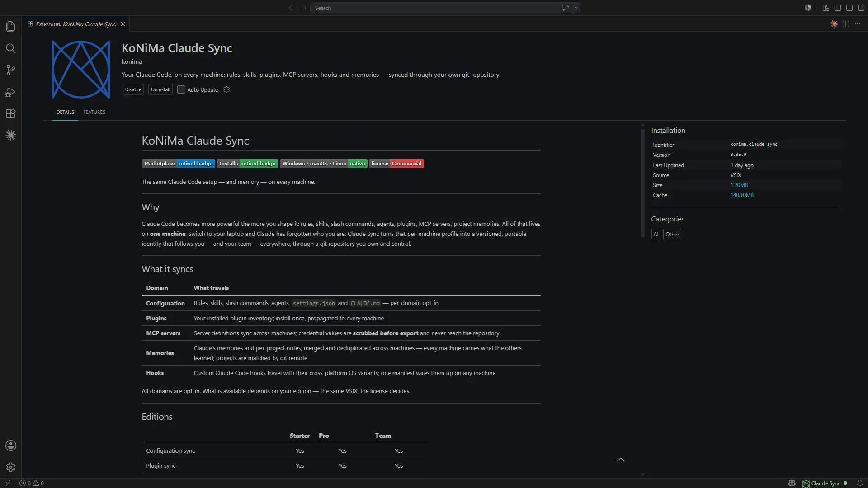Open the chat icon in search bar
The image size is (868, 488).
click(x=565, y=8)
